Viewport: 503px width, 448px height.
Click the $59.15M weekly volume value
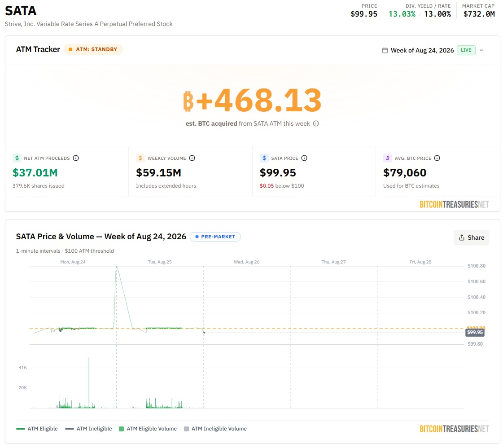coord(158,173)
